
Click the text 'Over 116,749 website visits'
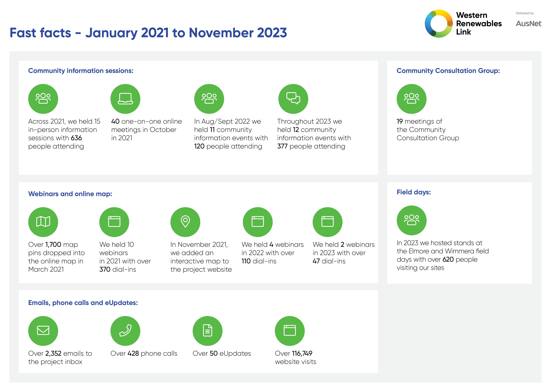point(295,357)
